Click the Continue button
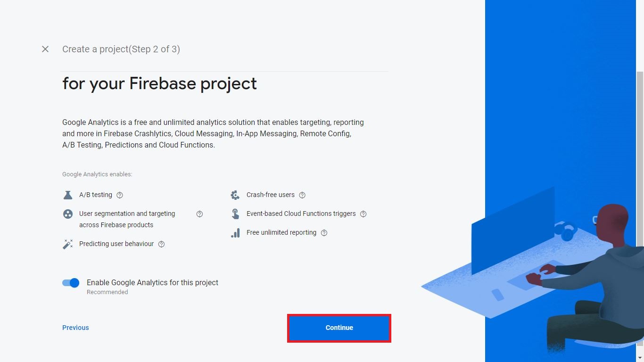The image size is (644, 362). (339, 328)
